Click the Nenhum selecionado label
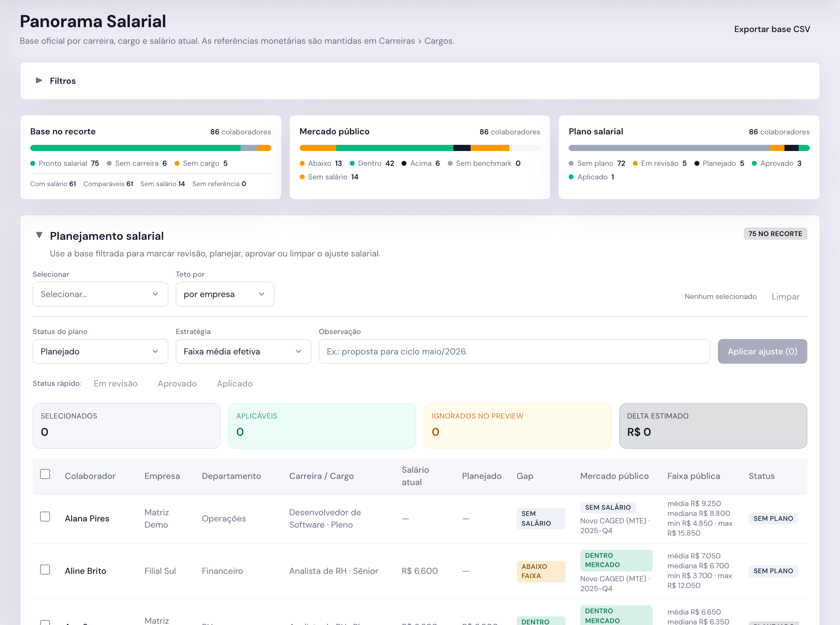Viewport: 840px width, 625px height. pos(720,296)
